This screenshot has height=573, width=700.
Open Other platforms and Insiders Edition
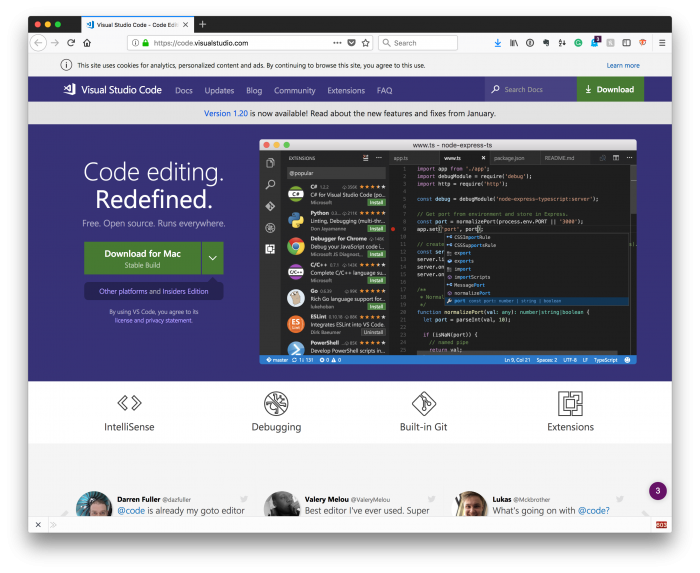(154, 291)
